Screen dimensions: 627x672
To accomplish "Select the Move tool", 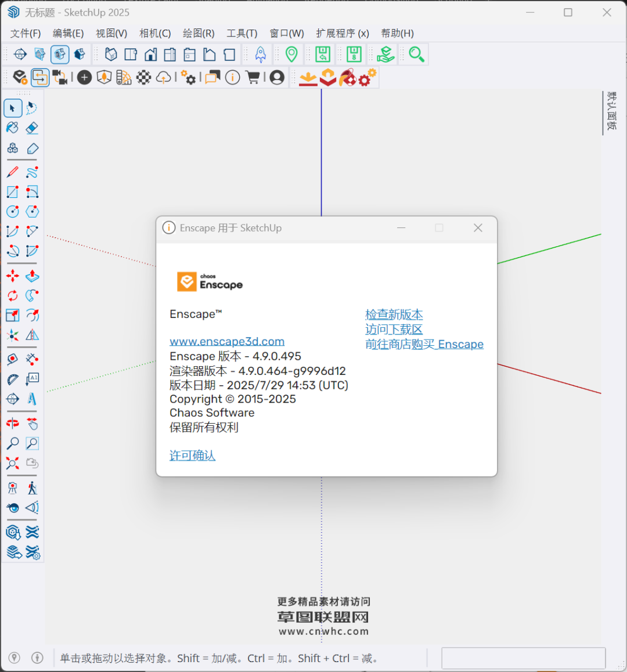I will (x=12, y=276).
